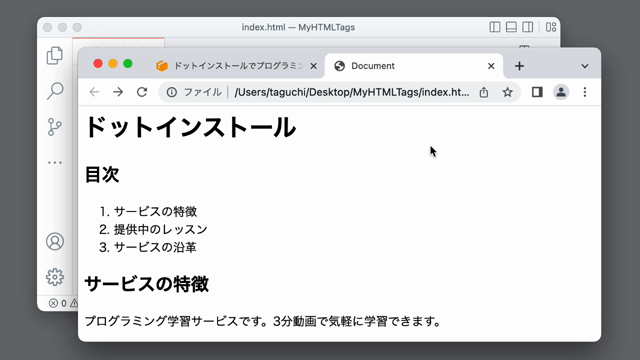Reload the page in Chrome

click(142, 92)
